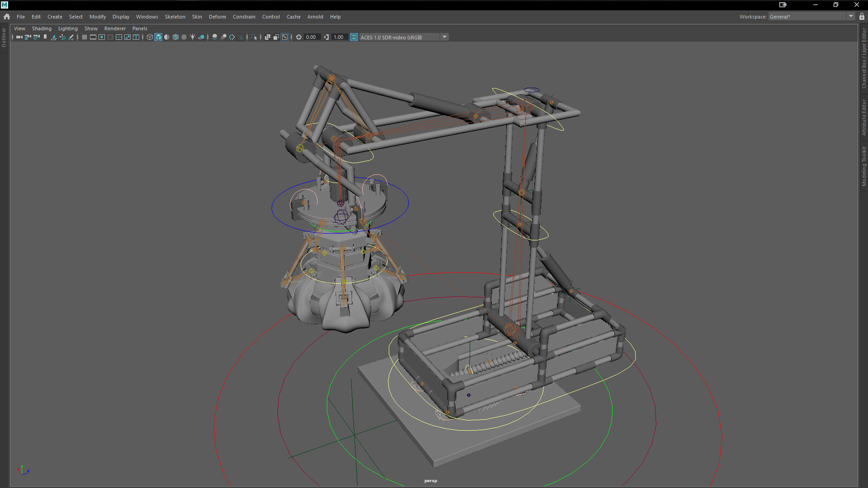This screenshot has height=488, width=868.
Task: Toggle the X-Ray icon
Action: (x=267, y=37)
